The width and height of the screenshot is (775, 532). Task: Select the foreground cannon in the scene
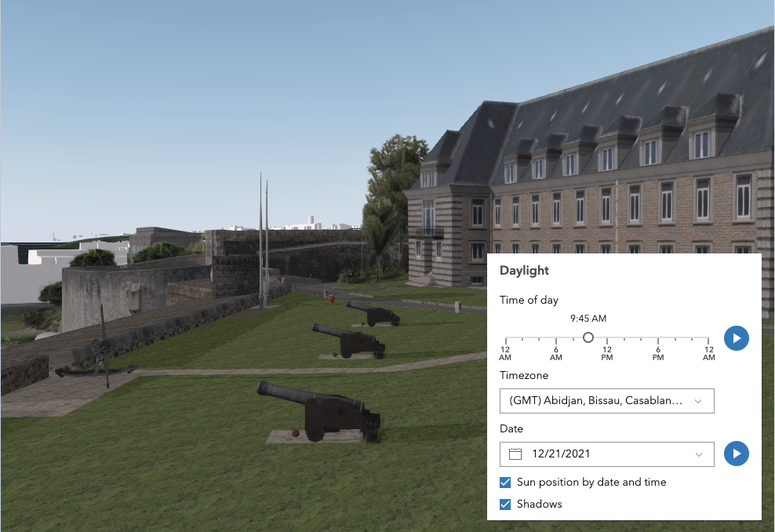point(322,410)
